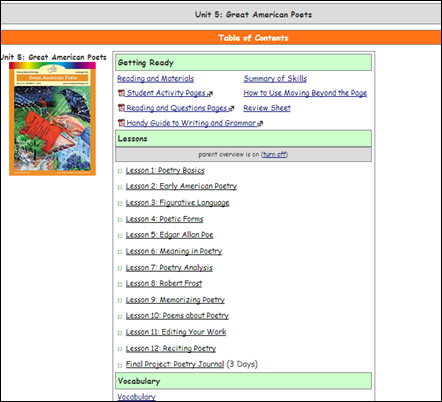This screenshot has width=442, height=402.
Task: Open the Vocabulary link under Vocabulary section
Action: [136, 397]
